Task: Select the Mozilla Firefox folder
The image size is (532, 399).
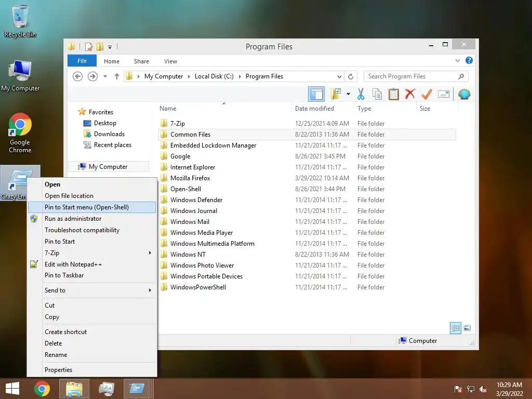Action: (x=307, y=178)
